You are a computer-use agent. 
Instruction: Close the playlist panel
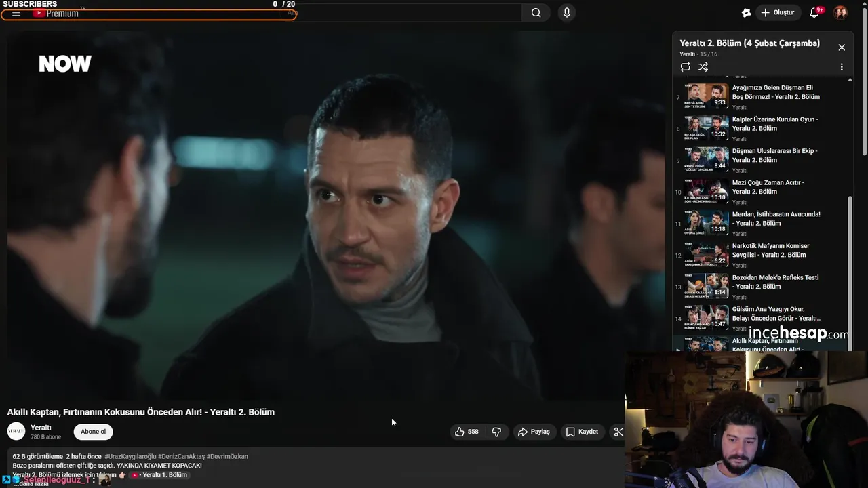(x=842, y=47)
